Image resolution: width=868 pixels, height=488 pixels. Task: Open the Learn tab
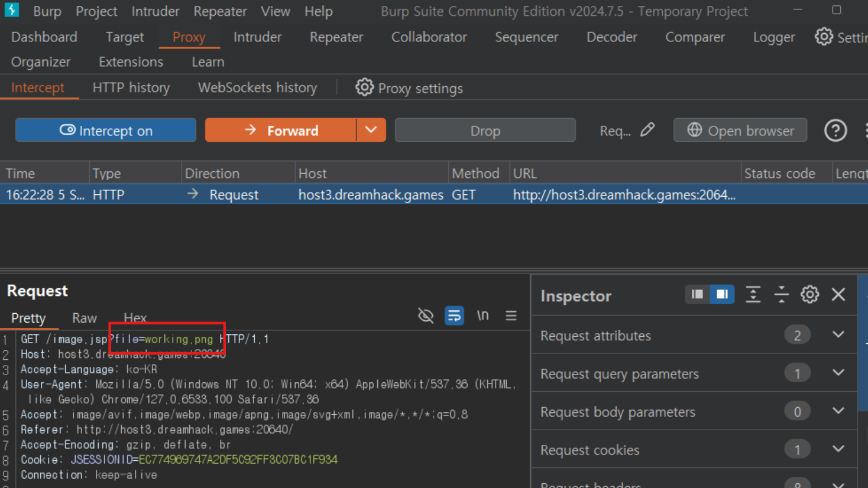[x=208, y=61]
